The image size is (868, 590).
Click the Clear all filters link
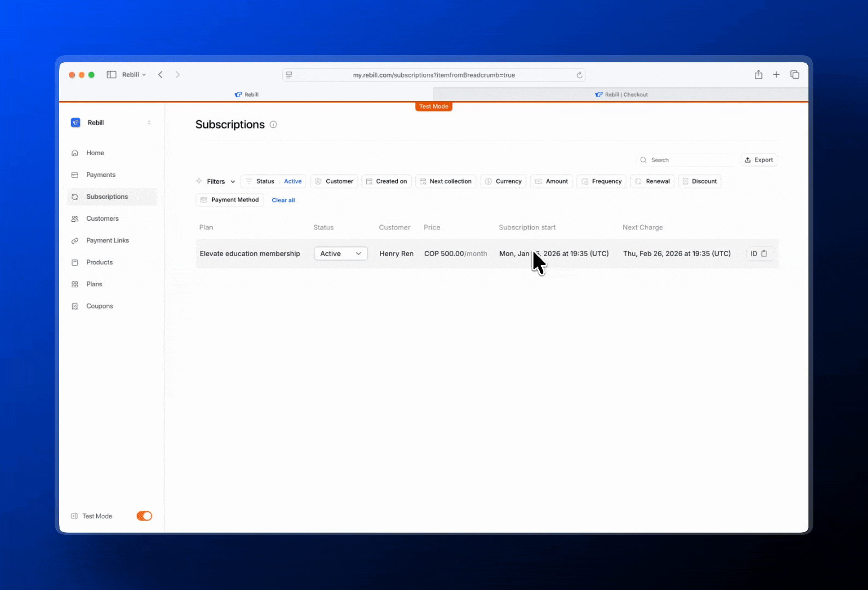tap(283, 200)
